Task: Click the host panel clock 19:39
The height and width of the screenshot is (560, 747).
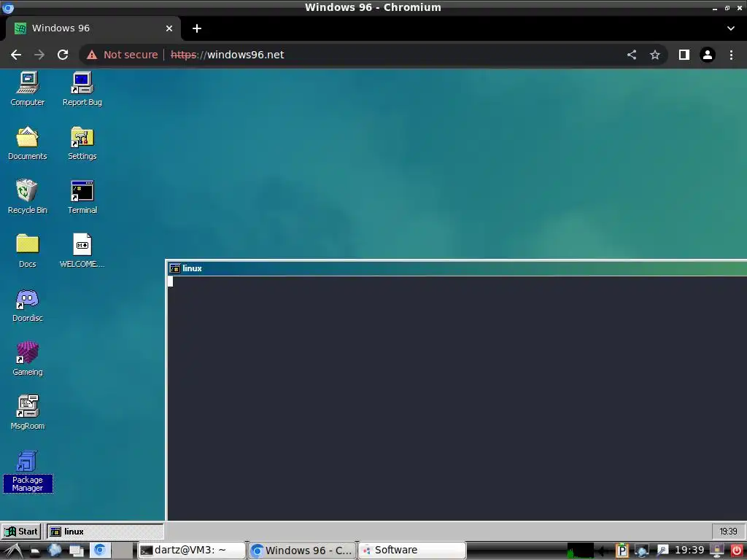Action: 689,551
